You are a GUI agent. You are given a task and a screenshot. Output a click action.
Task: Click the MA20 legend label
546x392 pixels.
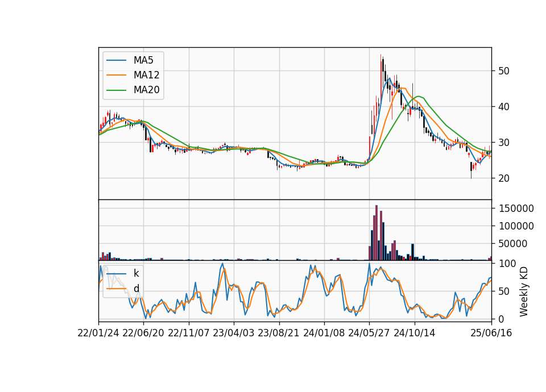[146, 90]
